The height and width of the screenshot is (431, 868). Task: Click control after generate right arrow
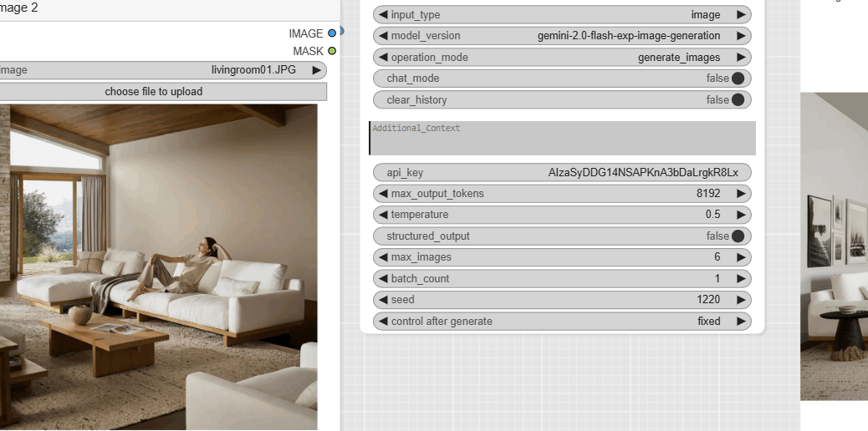coord(741,322)
